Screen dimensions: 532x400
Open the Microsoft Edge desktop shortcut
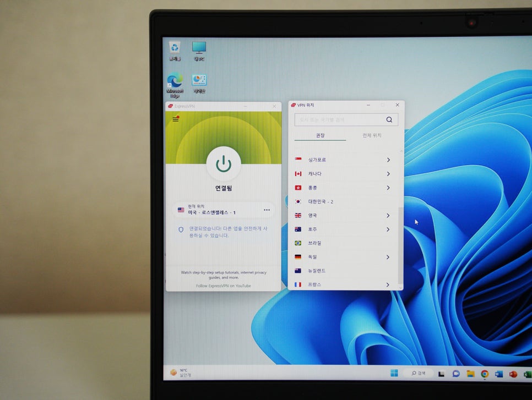click(175, 81)
